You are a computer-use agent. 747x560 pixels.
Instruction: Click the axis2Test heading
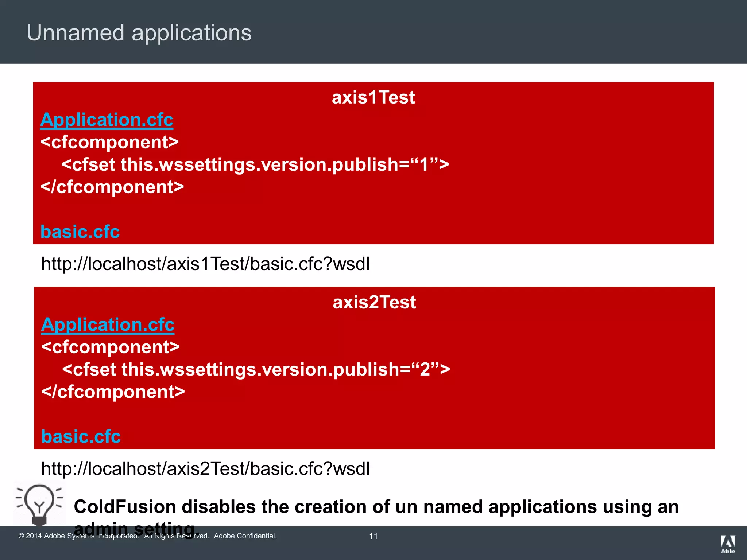(374, 302)
